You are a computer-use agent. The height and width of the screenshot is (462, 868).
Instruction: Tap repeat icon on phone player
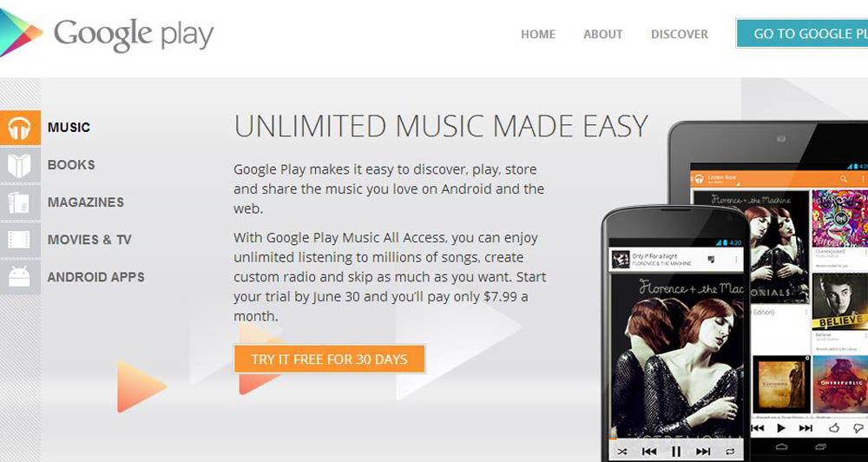tap(730, 451)
